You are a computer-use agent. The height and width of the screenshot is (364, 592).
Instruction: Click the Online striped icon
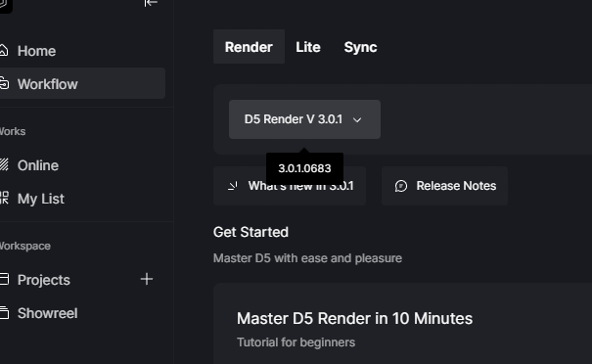[x=4, y=164]
